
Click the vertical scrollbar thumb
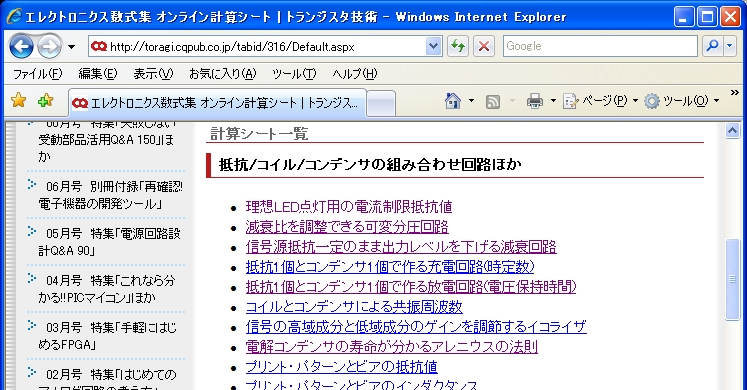pos(732,280)
